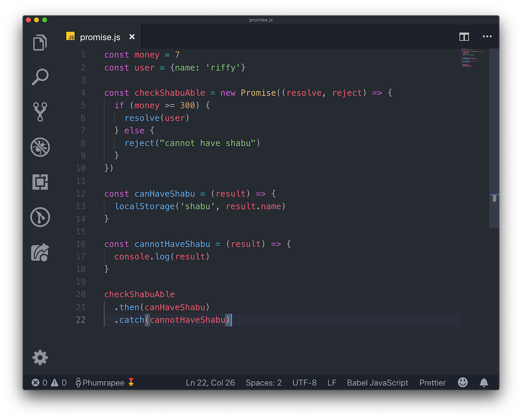522x420 pixels.
Task: Open the Source Control view
Action: pos(40,112)
